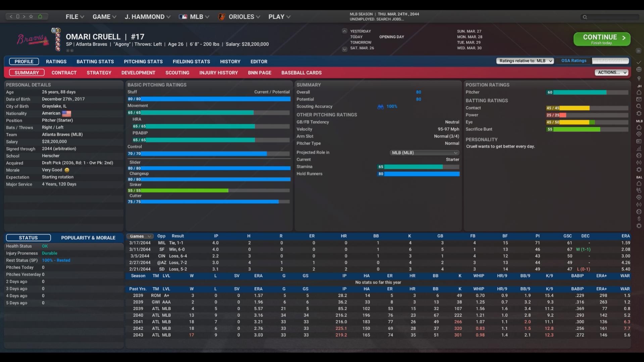Collapse the right sidebar with double-chevron icon
Image resolution: width=644 pixels, height=362 pixels.
pyautogui.click(x=638, y=51)
